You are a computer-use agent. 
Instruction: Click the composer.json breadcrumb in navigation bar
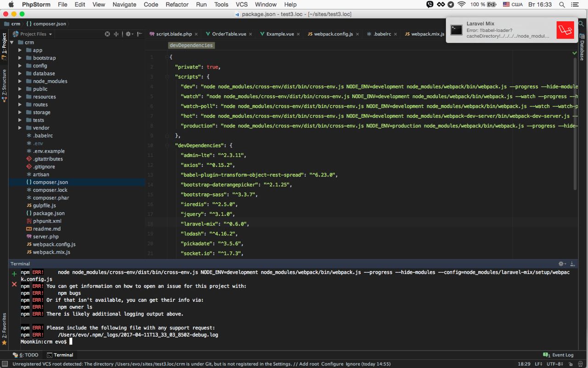tap(46, 24)
